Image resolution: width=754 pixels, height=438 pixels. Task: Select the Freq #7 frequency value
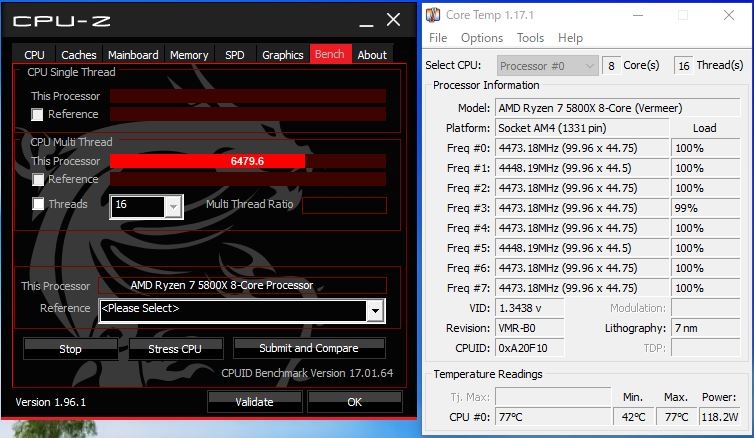[x=582, y=288]
